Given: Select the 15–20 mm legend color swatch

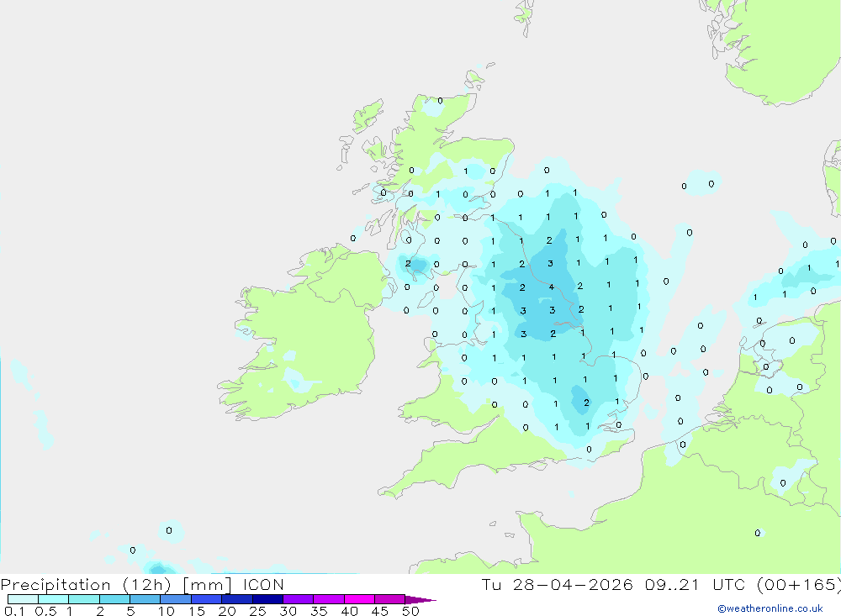Looking at the screenshot, I should point(207,599).
